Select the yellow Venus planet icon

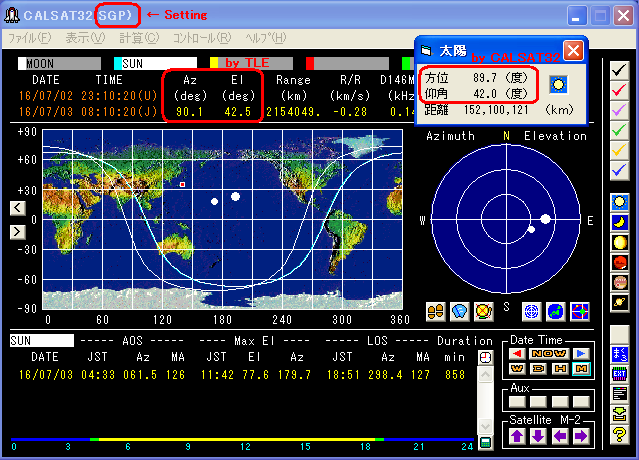[x=619, y=243]
